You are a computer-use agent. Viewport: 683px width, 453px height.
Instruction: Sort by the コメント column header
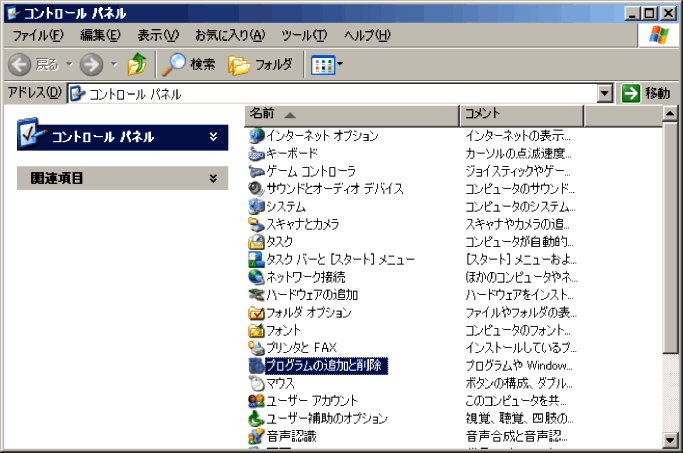click(522, 115)
